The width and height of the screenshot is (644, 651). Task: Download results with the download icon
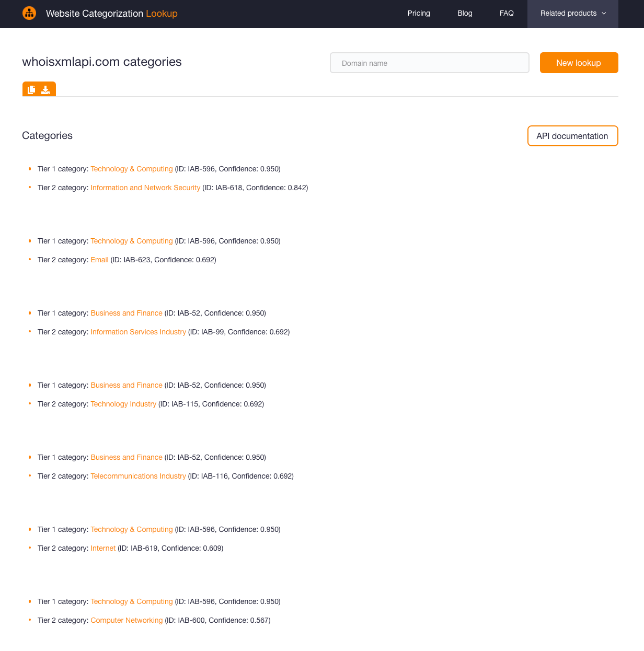tap(46, 90)
